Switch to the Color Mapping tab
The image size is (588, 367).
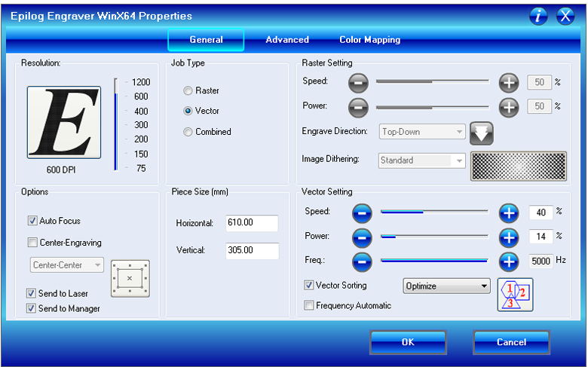pyautogui.click(x=369, y=40)
